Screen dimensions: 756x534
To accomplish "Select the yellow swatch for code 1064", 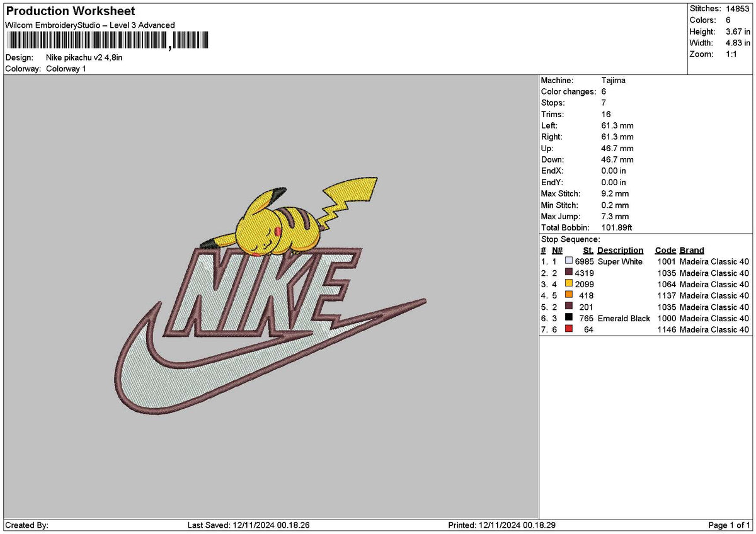I will 568,284.
